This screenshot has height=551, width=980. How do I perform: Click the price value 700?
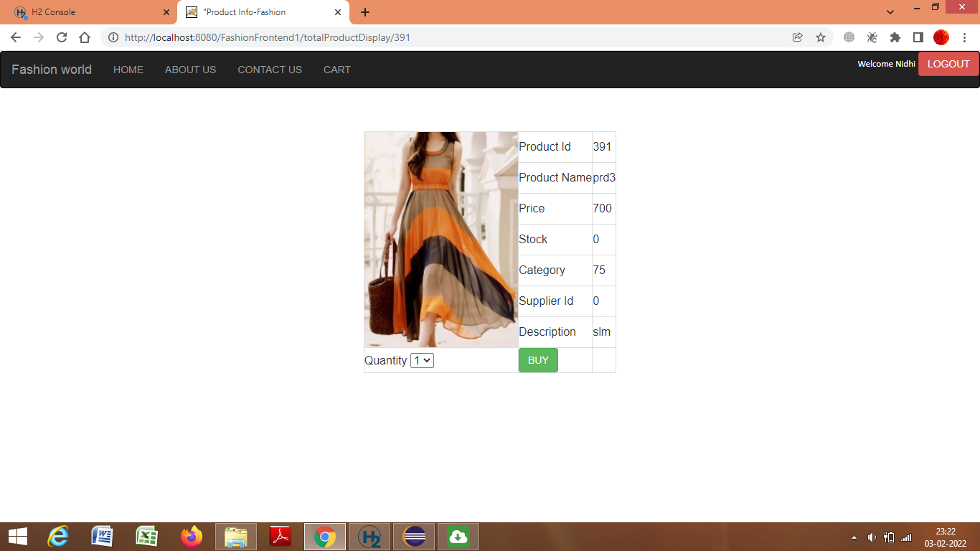tap(603, 208)
